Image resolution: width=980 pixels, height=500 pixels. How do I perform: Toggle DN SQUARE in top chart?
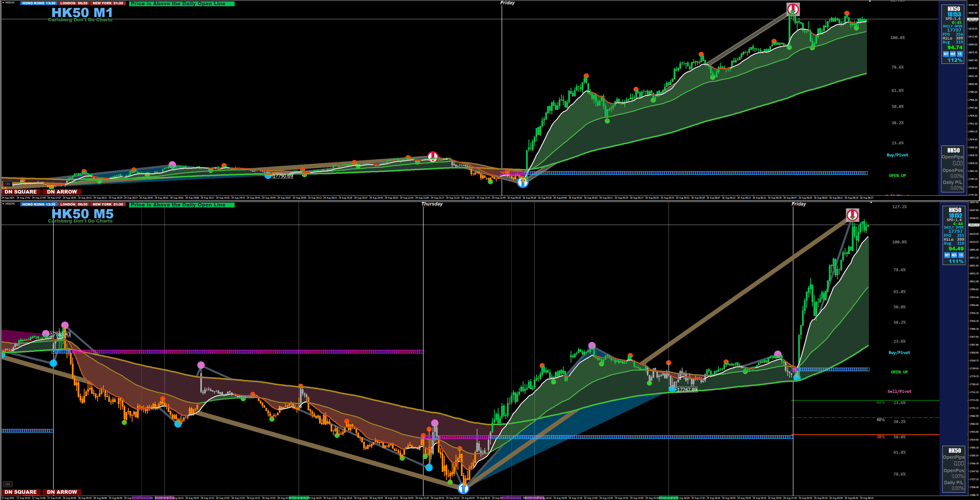pyautogui.click(x=21, y=192)
